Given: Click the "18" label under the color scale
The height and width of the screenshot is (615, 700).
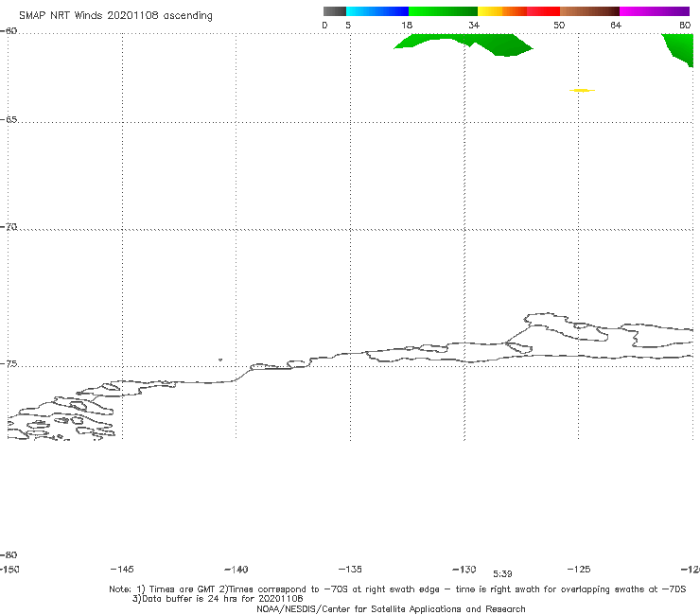Looking at the screenshot, I should (x=407, y=26).
